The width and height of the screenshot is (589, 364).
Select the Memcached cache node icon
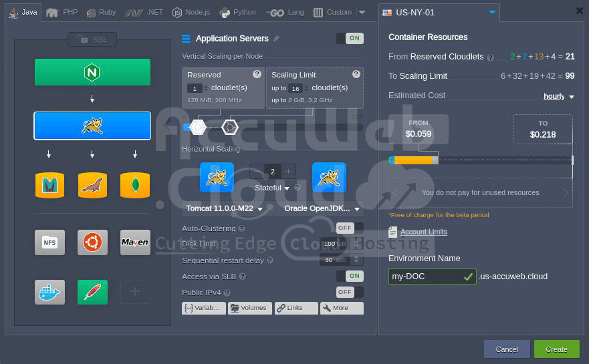49,185
